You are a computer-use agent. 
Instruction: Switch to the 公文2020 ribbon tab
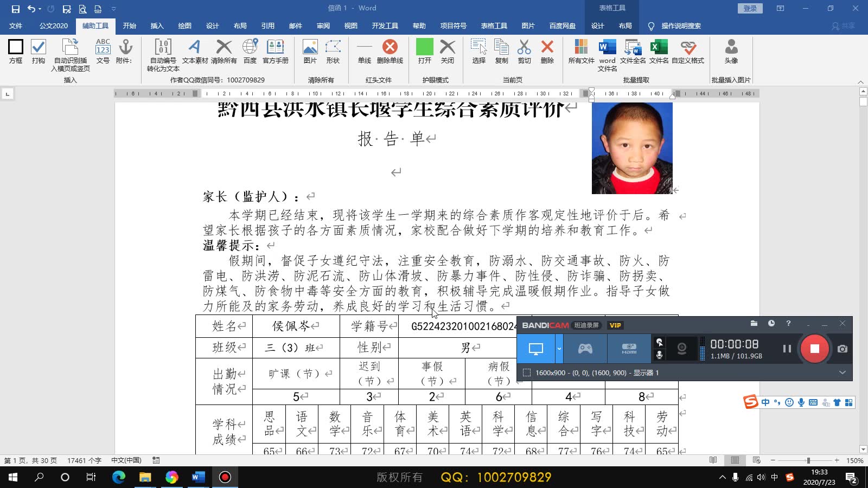click(53, 25)
